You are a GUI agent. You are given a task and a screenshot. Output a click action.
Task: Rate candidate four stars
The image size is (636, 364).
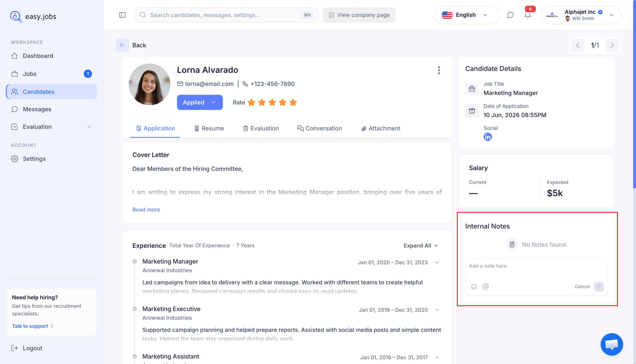283,102
